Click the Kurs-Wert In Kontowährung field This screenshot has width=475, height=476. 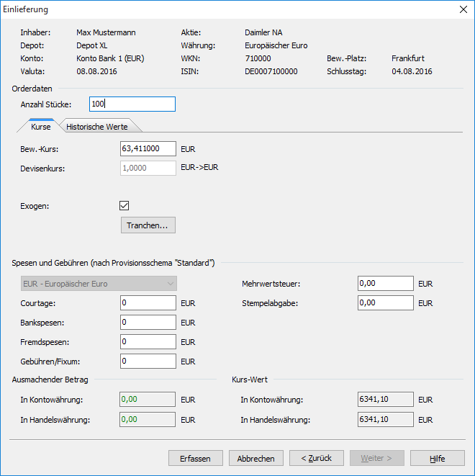click(385, 400)
